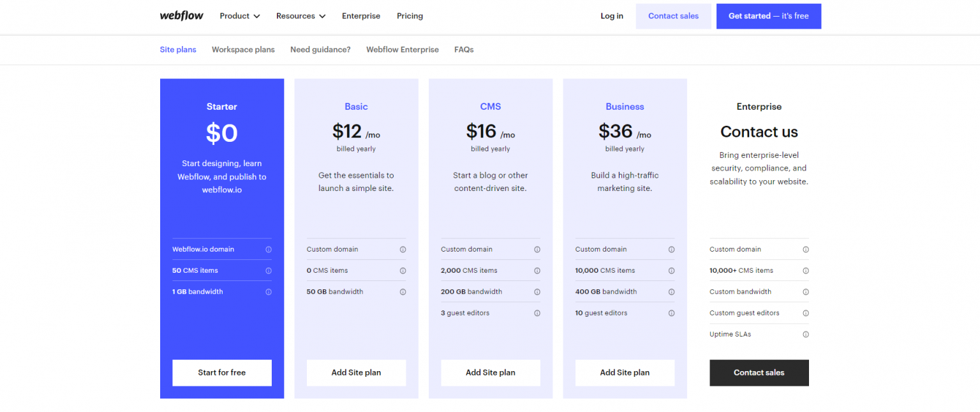980x412 pixels.
Task: Click the $0 Starter price
Action: [x=222, y=134]
